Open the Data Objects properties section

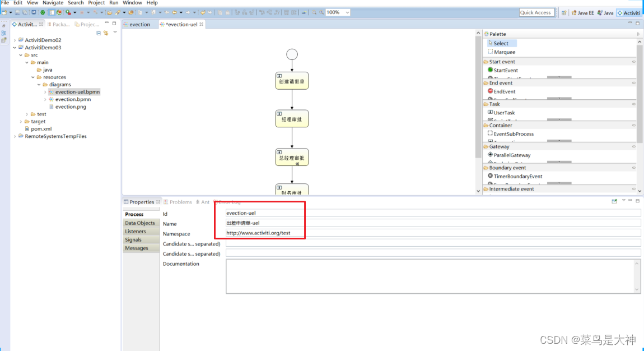pos(140,223)
